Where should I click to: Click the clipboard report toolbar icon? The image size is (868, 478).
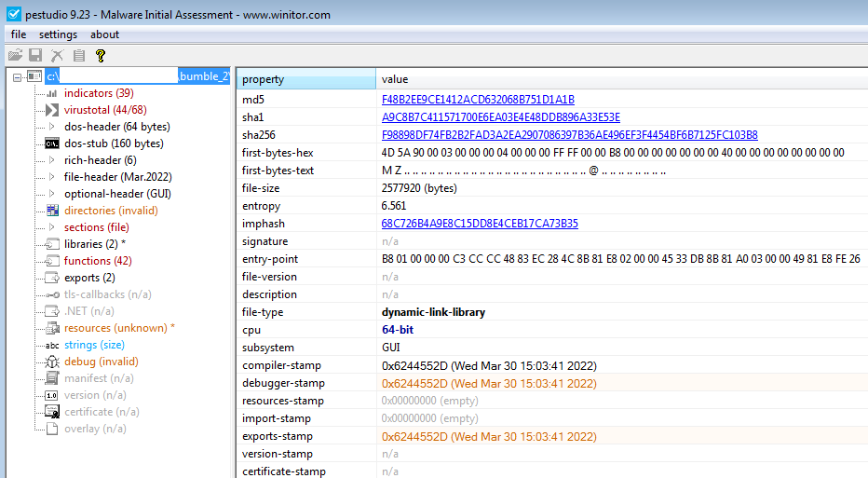(x=78, y=55)
